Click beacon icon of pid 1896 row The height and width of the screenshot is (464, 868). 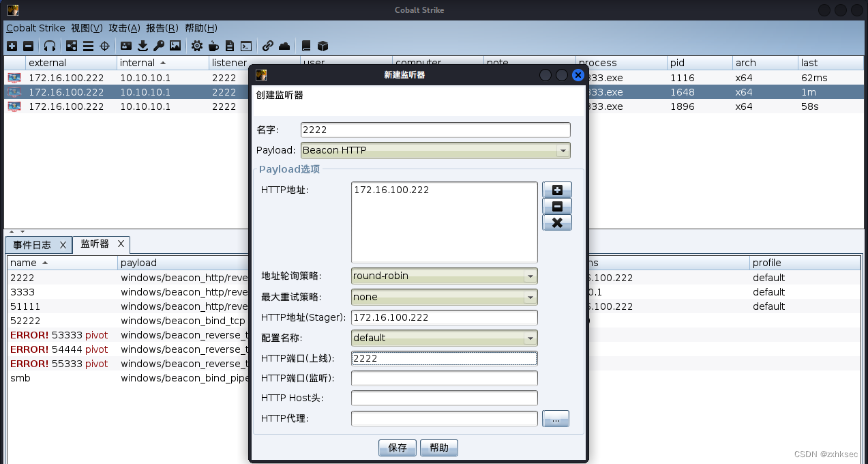tap(14, 106)
